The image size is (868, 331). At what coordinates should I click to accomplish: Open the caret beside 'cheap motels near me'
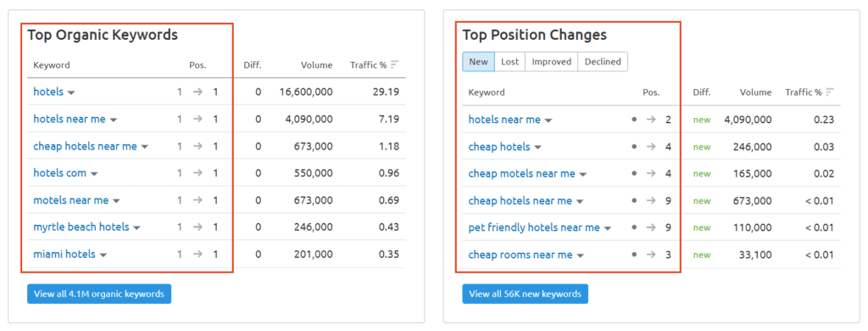[583, 175]
